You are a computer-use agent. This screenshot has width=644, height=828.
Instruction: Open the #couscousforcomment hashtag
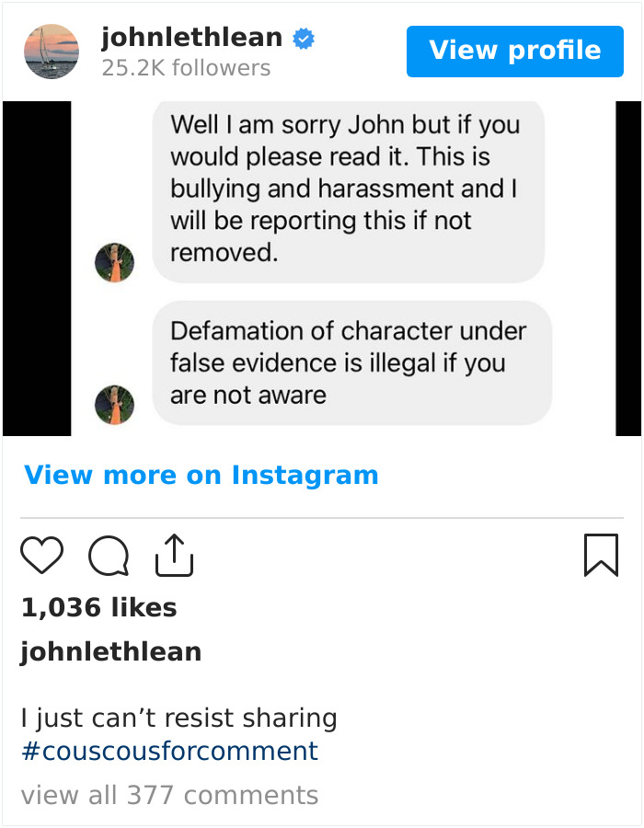pyautogui.click(x=169, y=751)
